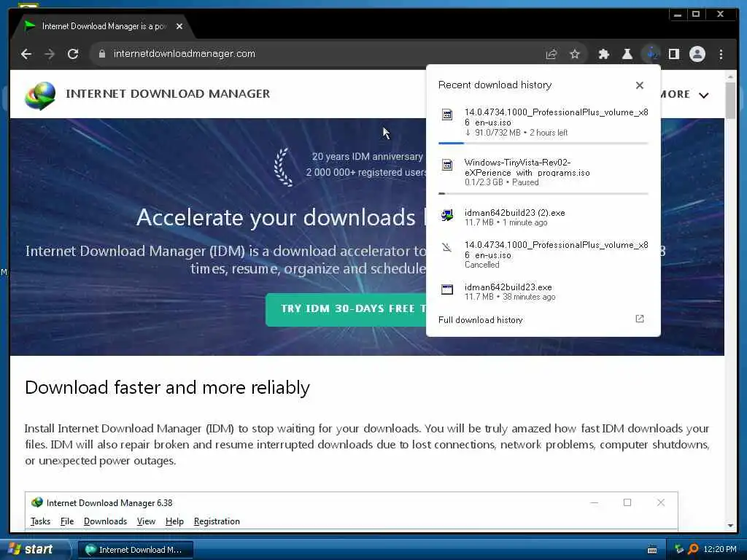Image resolution: width=747 pixels, height=560 pixels.
Task: Open Full download history link
Action: (480, 320)
